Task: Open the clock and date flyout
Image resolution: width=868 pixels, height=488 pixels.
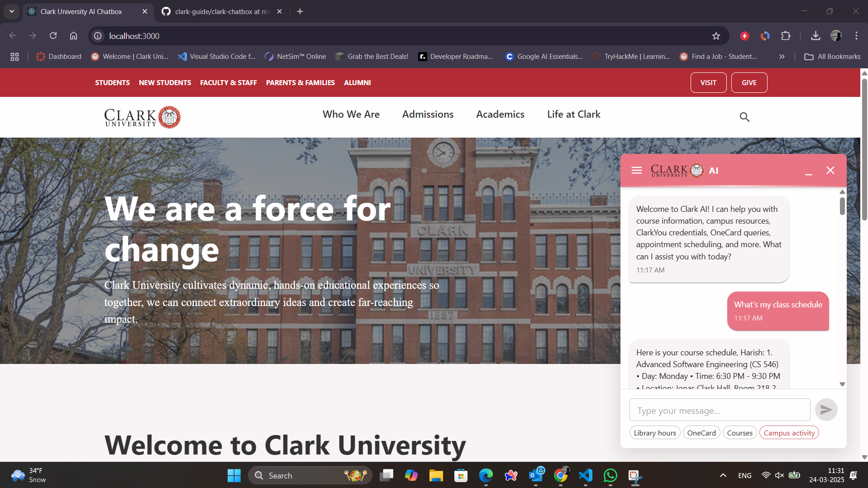Action: click(x=826, y=475)
